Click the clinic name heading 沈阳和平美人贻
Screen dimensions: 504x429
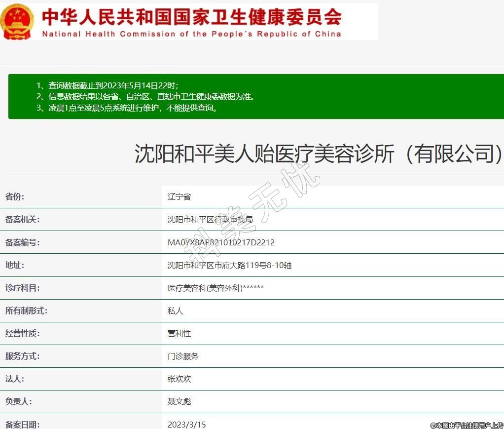click(319, 154)
